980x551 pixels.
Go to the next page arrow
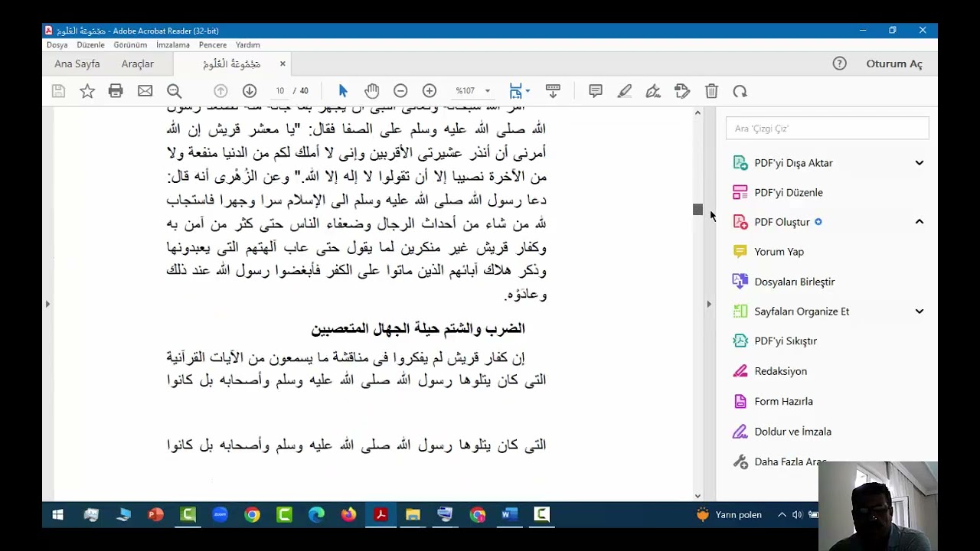pyautogui.click(x=250, y=91)
